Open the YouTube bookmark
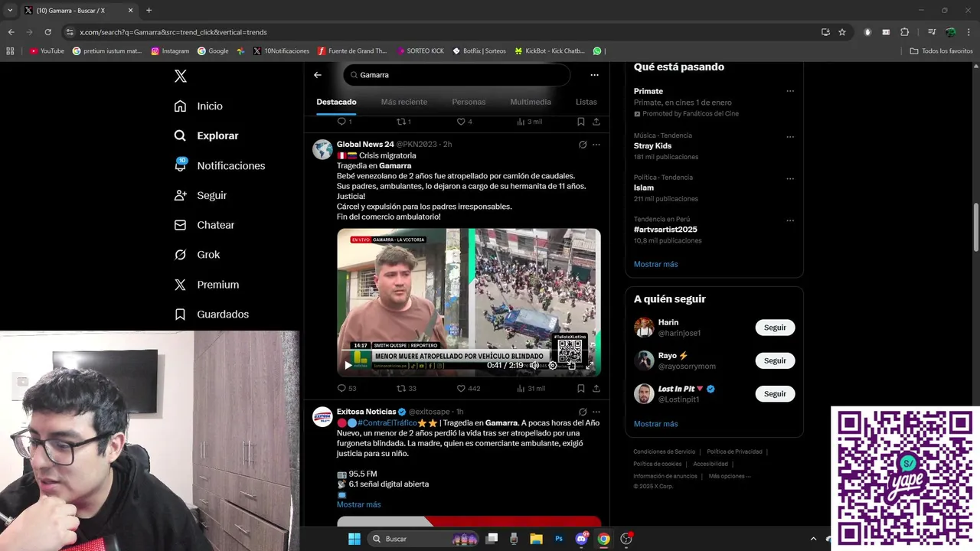980x551 pixels. [47, 51]
